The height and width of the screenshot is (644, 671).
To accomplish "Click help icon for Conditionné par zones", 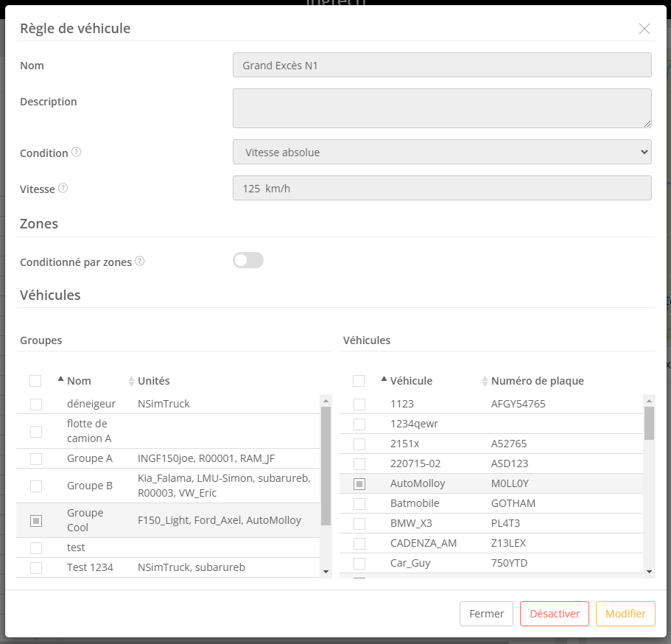I will pos(140,261).
